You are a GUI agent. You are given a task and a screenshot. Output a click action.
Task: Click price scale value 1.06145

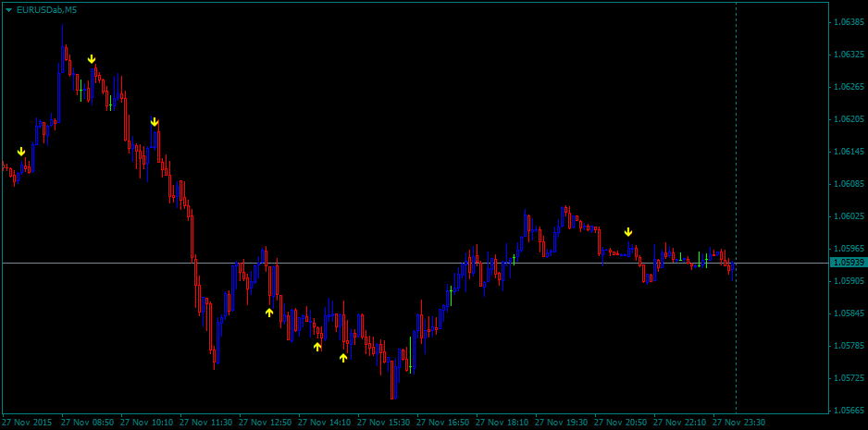click(849, 152)
